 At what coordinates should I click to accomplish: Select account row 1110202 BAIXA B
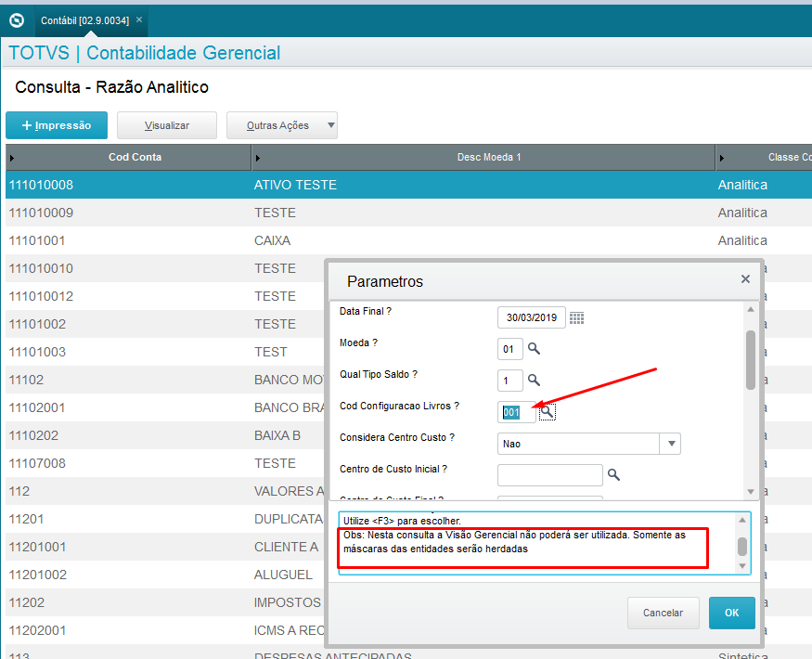(166, 435)
